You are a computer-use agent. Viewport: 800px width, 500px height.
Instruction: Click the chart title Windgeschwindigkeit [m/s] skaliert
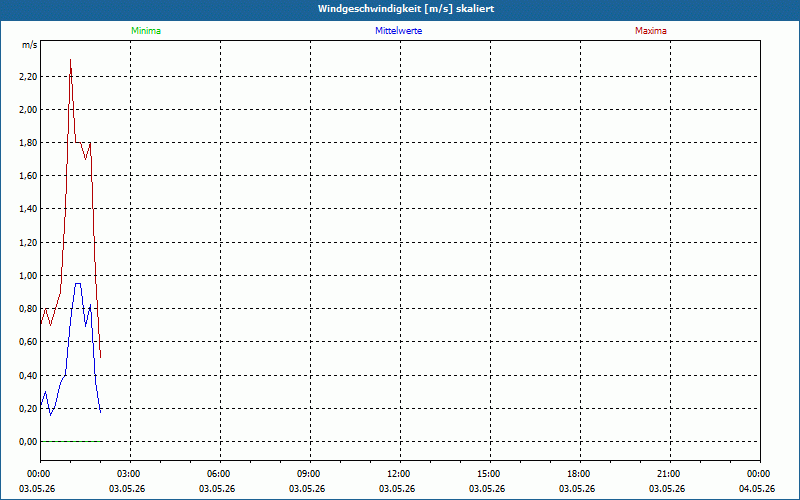click(406, 9)
